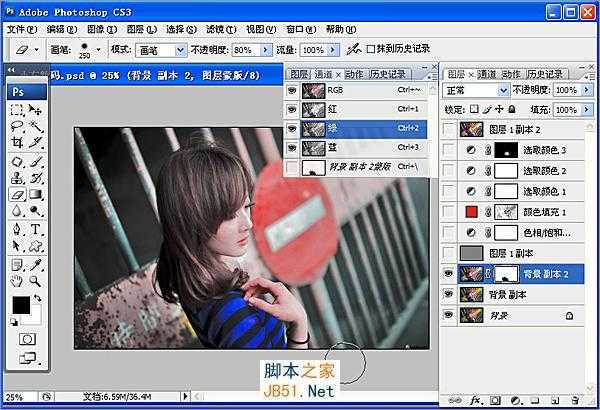
Task: Delete layer trash icon
Action: click(x=575, y=400)
